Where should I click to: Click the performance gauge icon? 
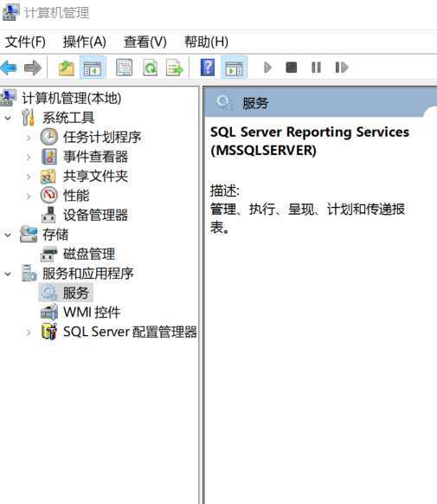point(48,195)
